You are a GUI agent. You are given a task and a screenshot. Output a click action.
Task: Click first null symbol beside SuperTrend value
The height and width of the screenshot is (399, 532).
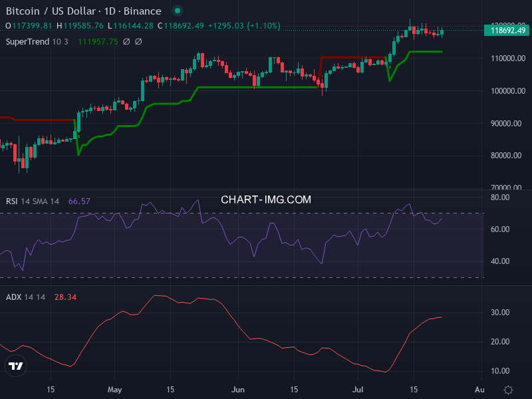[126, 42]
